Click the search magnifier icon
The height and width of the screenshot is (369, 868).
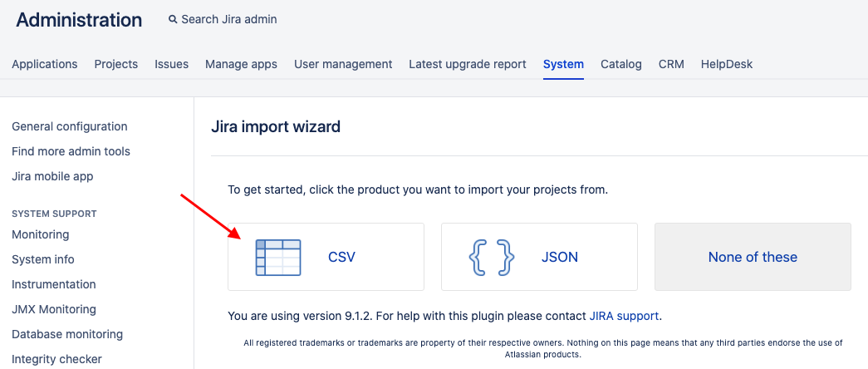coord(173,19)
